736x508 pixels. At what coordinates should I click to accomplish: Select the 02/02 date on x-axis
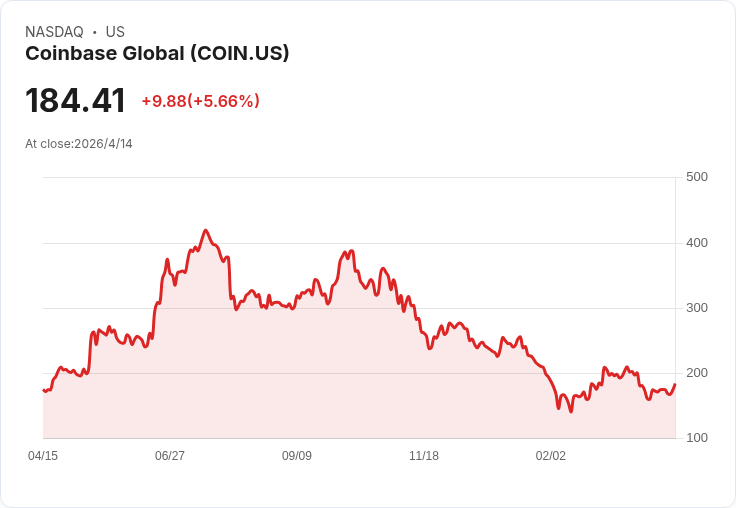(551, 456)
